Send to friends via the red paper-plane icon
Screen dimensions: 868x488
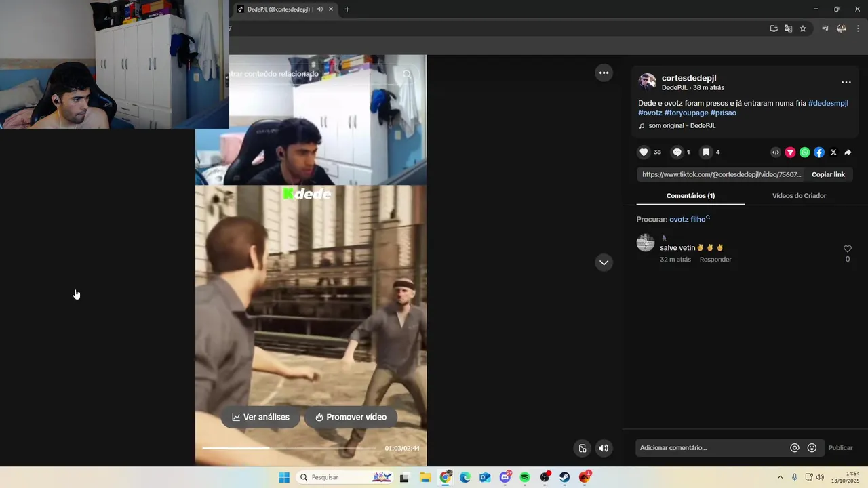(790, 152)
